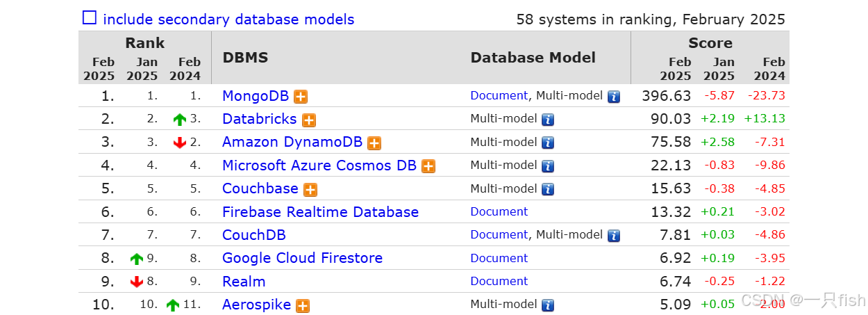Viewport: 868px width, 315px height.
Task: Open the Microsoft Azure Cosmos DB link
Action: point(319,165)
